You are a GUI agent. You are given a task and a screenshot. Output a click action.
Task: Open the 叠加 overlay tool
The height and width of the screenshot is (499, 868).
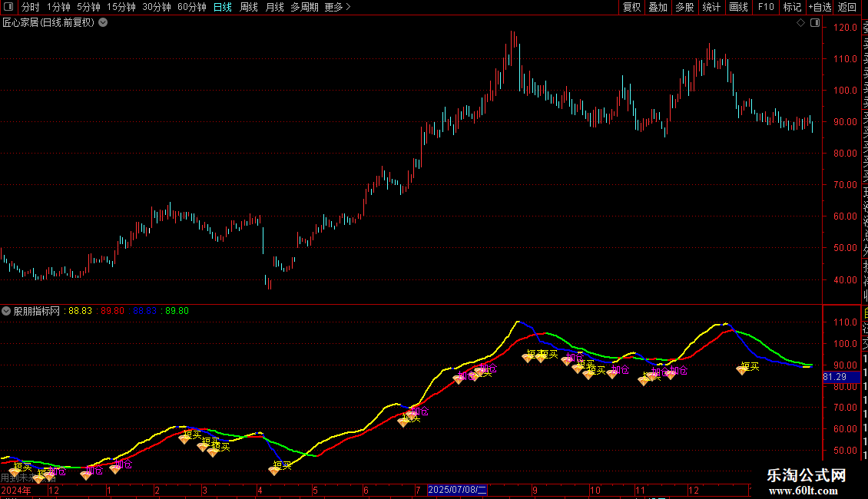pyautogui.click(x=658, y=7)
